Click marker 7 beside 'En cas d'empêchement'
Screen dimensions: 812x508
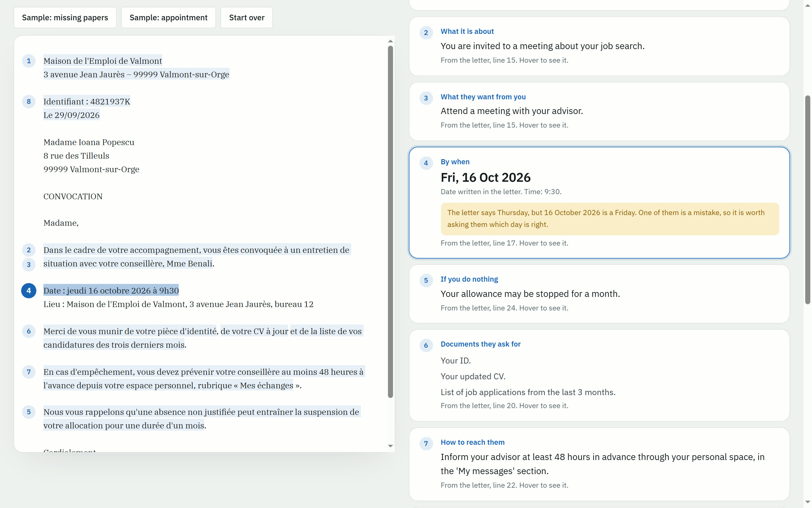click(29, 372)
